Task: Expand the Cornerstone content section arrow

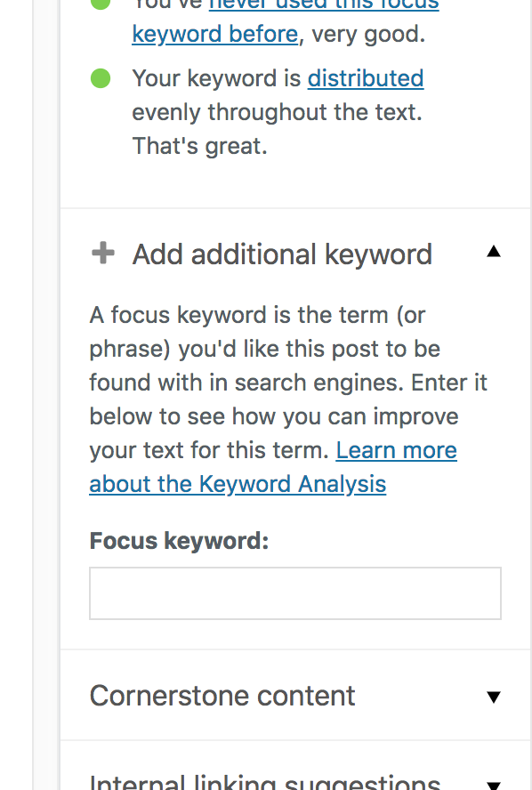Action: pos(494,697)
